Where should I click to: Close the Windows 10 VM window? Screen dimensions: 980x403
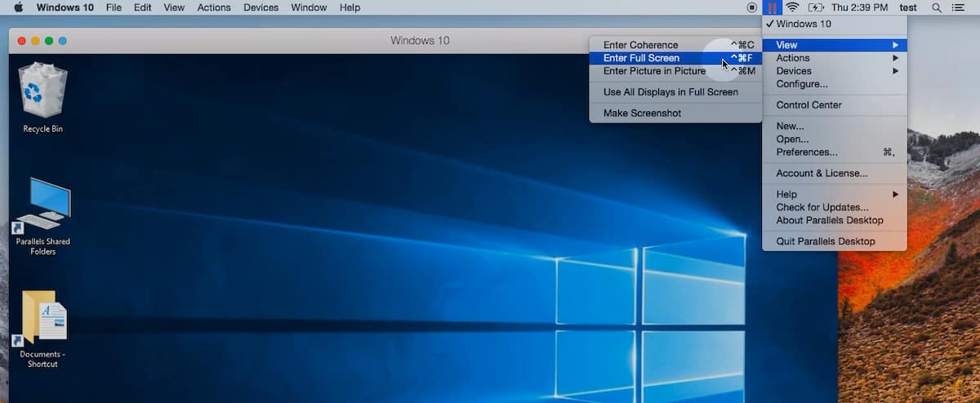21,41
